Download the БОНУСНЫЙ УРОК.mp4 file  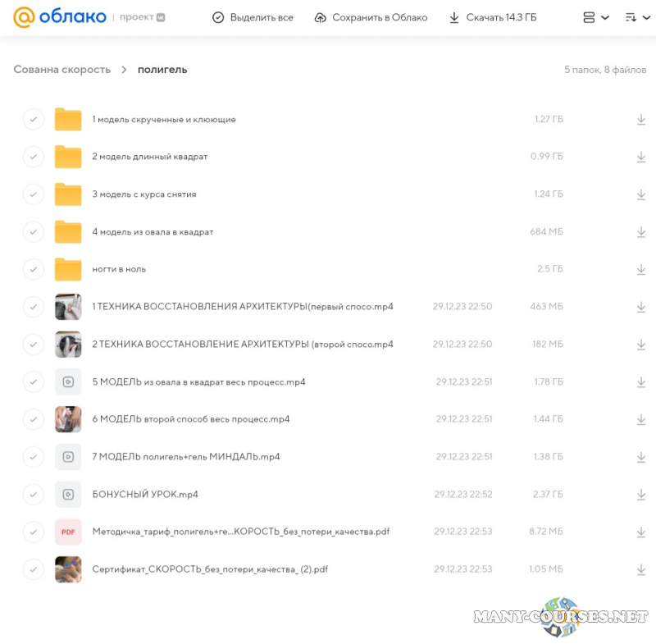point(640,495)
